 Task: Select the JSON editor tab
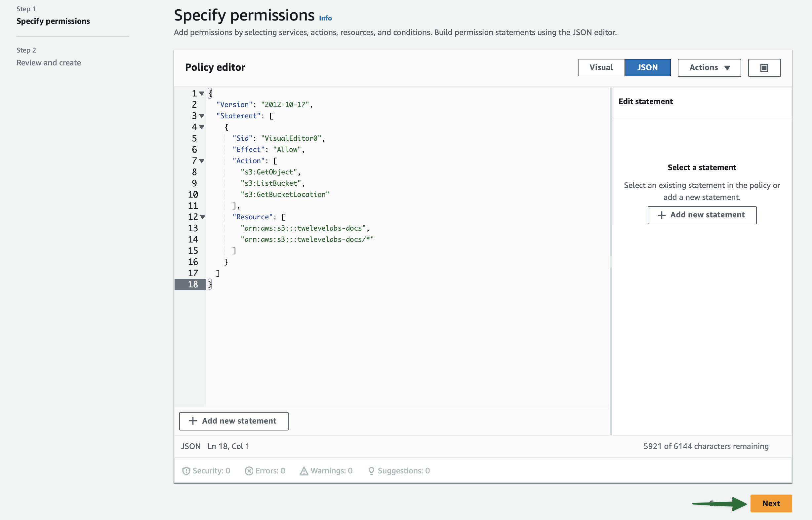coord(647,67)
